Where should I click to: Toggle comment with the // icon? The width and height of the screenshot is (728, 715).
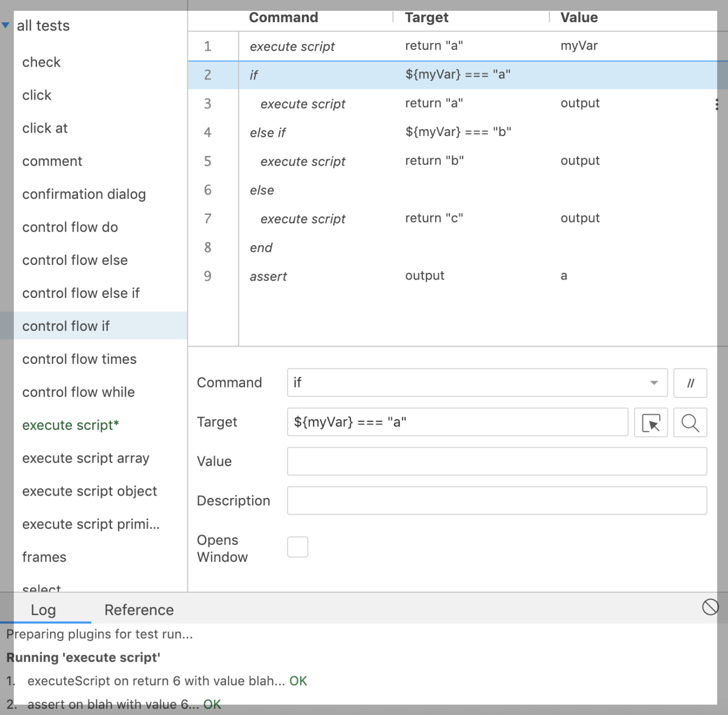pos(690,383)
